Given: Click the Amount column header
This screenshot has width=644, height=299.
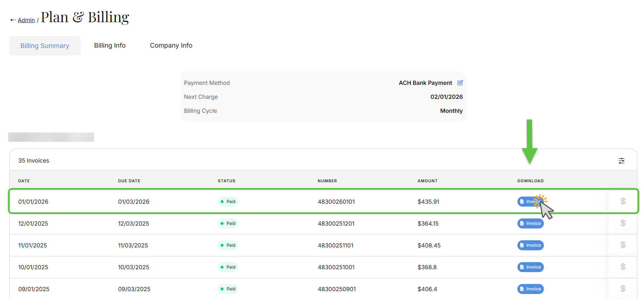Looking at the screenshot, I should click(x=427, y=181).
